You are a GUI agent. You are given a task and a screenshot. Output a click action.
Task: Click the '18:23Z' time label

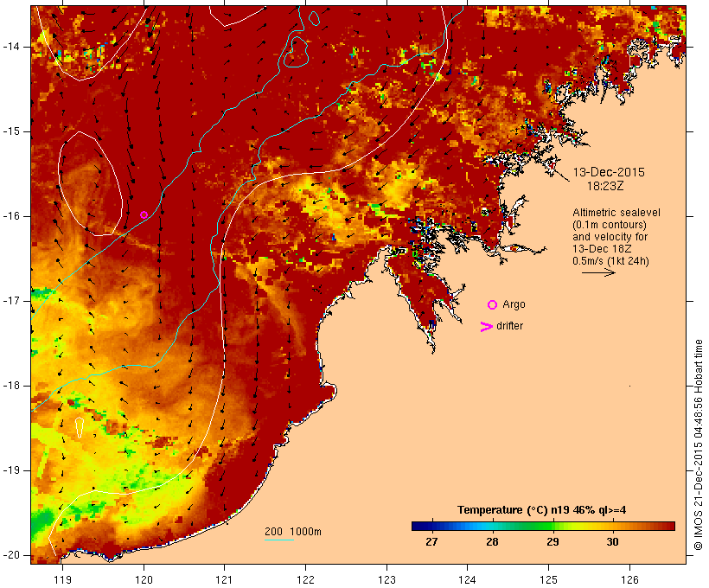tap(605, 186)
